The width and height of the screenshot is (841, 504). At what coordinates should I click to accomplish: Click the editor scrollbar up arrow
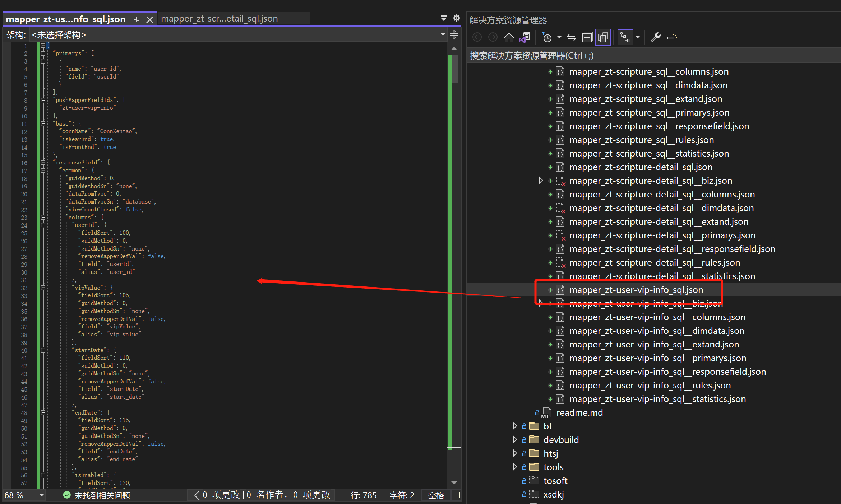click(x=454, y=48)
